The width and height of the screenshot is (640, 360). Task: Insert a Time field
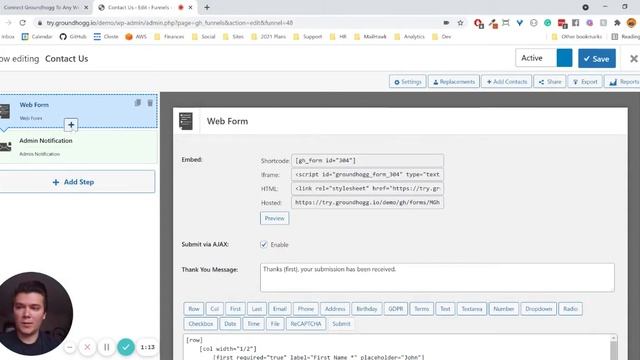[253, 324]
